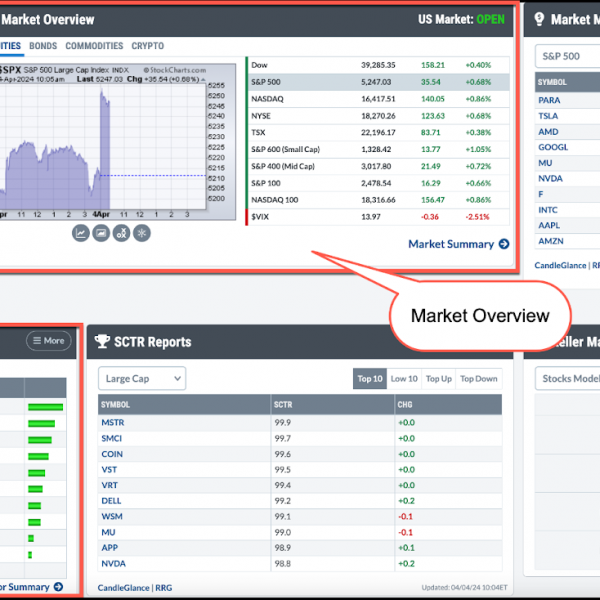The image size is (600, 600).
Task: Open the Seasonality snowflake icon
Action: click(142, 233)
